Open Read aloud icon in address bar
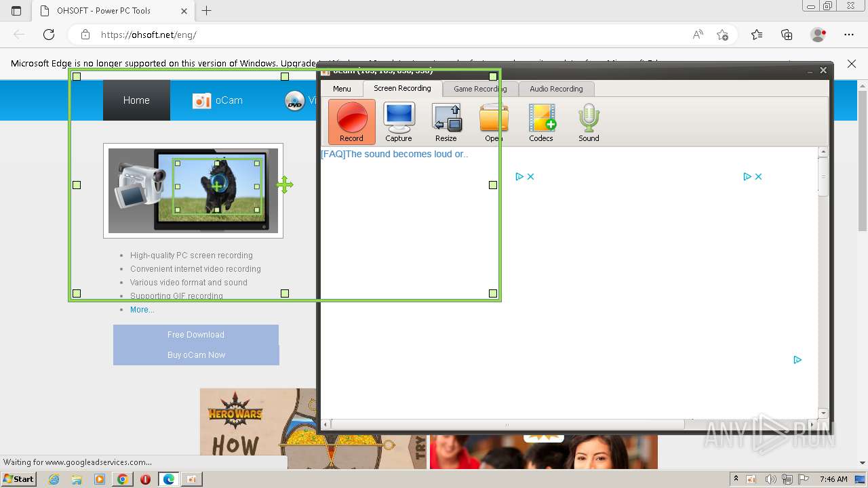868x488 pixels. 698,35
